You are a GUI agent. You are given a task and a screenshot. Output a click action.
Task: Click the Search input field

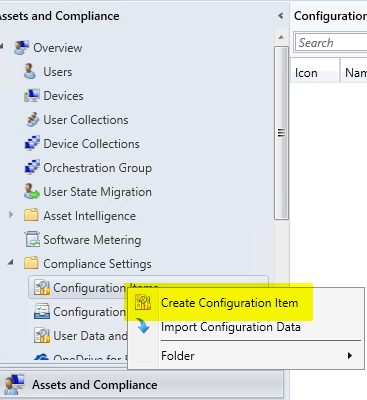tap(332, 43)
